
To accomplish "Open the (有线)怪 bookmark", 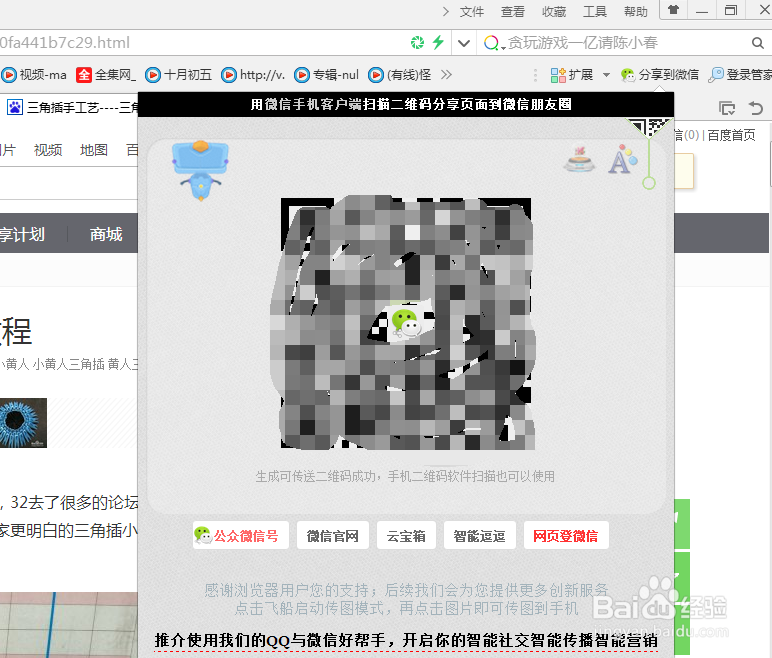I will point(400,75).
